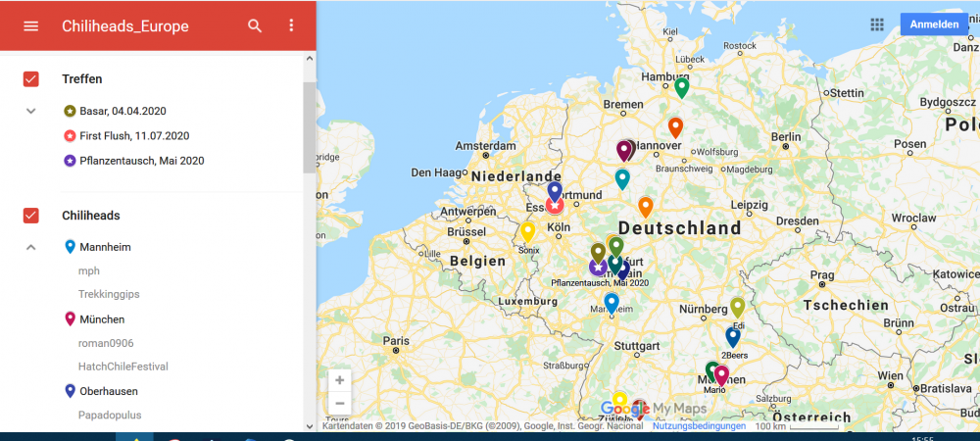This screenshot has height=441, width=980.
Task: Open the three-dot options menu
Action: tap(291, 25)
